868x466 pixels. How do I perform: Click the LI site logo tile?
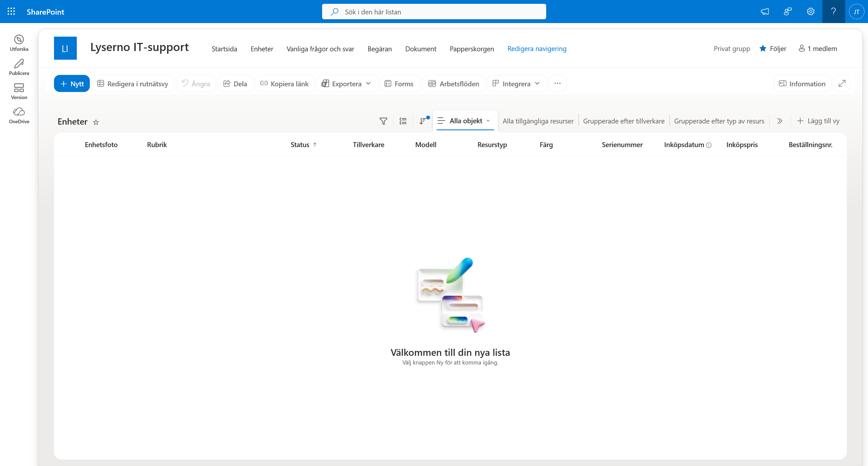(65, 48)
